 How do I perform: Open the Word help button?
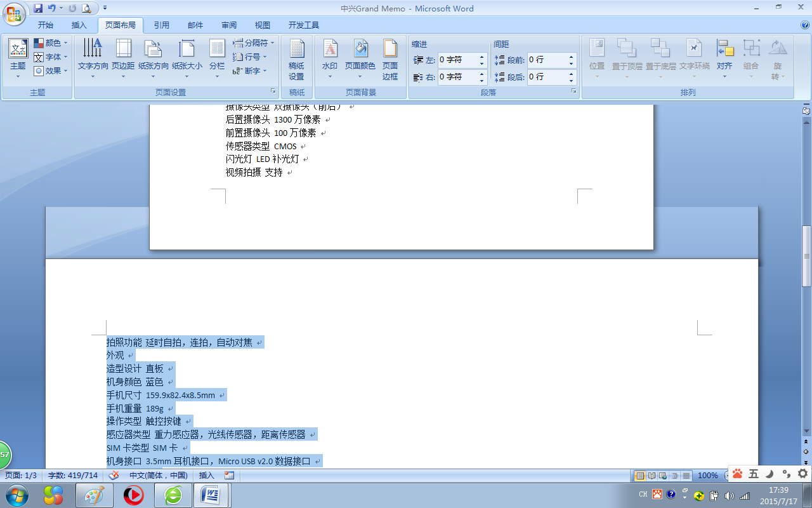tap(805, 25)
